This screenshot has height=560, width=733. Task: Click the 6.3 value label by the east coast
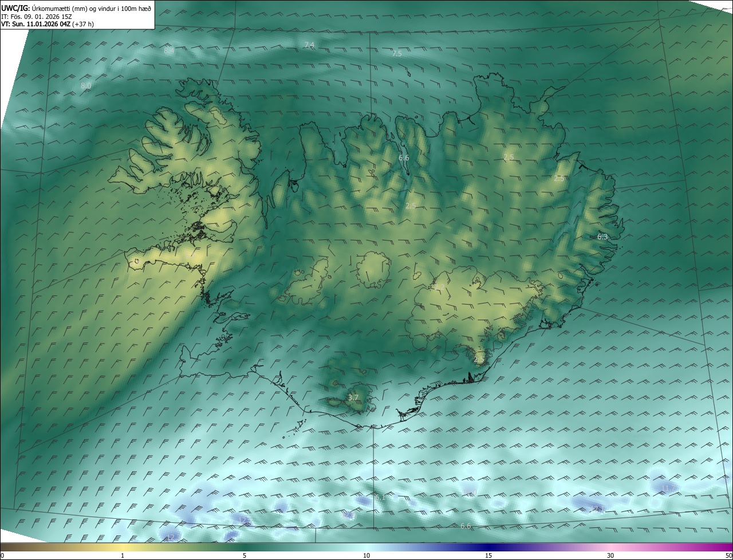(602, 236)
